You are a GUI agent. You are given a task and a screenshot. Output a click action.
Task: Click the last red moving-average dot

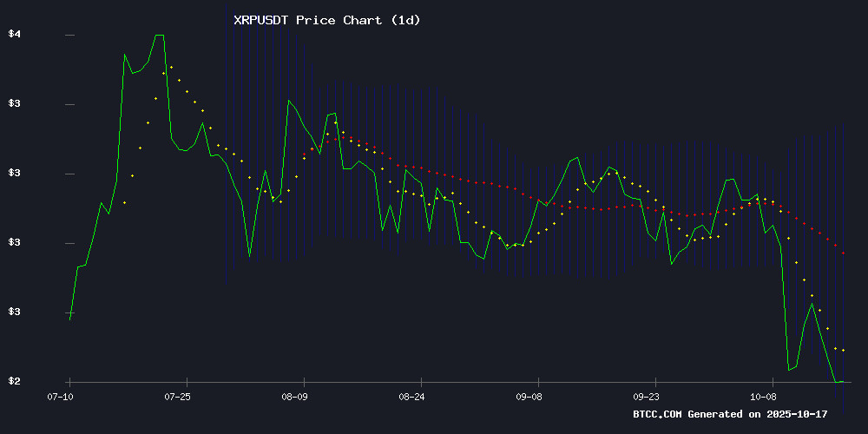click(844, 253)
